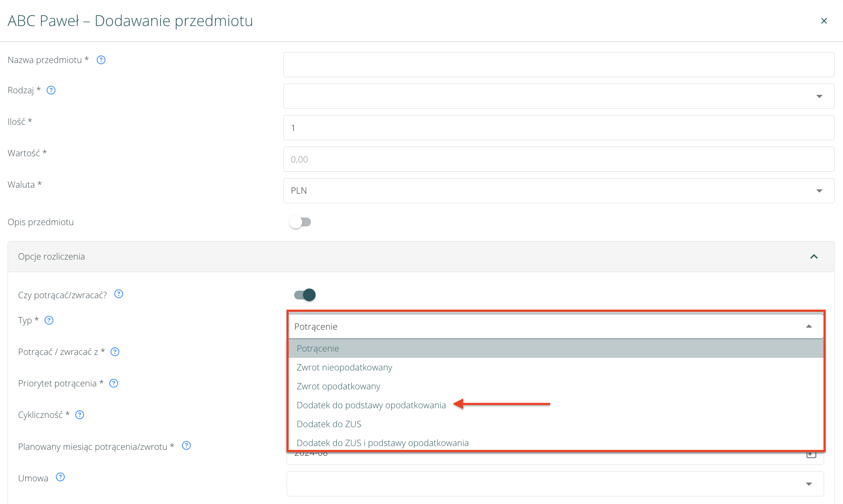Open the Umowa dropdown
The height and width of the screenshot is (504, 843).
(x=555, y=484)
